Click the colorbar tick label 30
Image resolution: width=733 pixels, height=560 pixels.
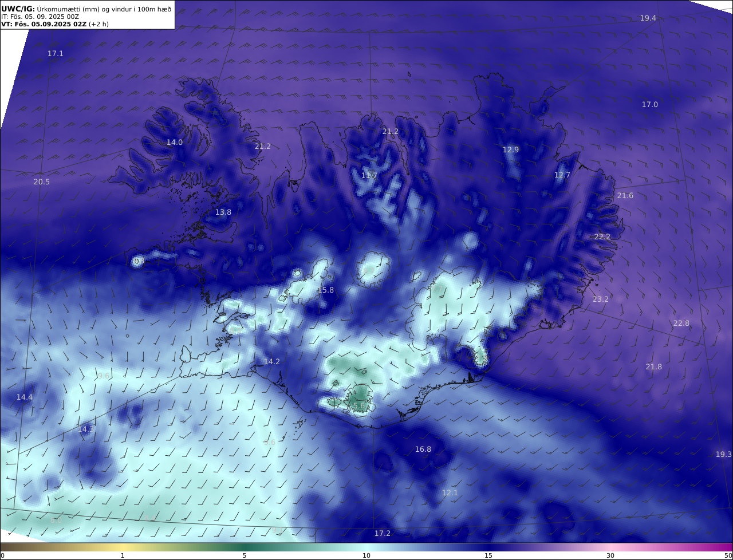pos(610,555)
